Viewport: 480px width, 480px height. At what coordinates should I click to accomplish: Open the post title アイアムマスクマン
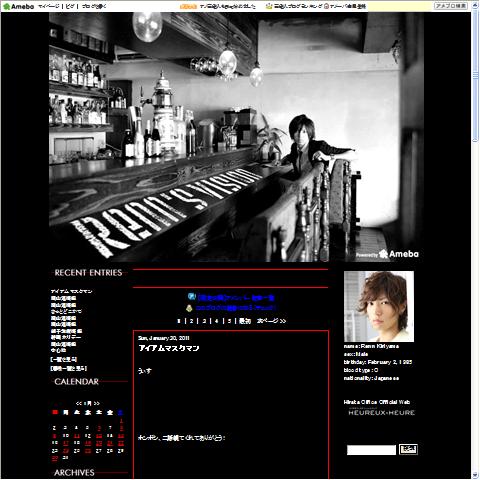(x=168, y=348)
